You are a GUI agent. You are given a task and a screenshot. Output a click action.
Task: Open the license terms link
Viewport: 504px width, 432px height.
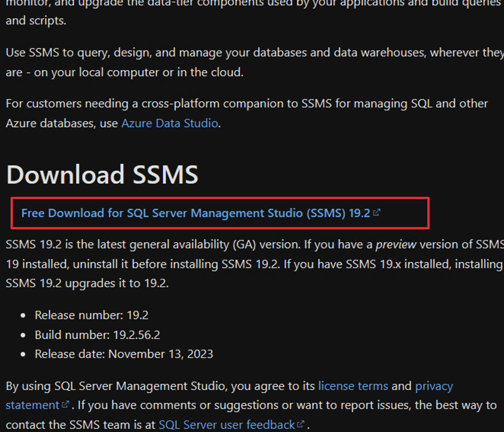tap(353, 386)
